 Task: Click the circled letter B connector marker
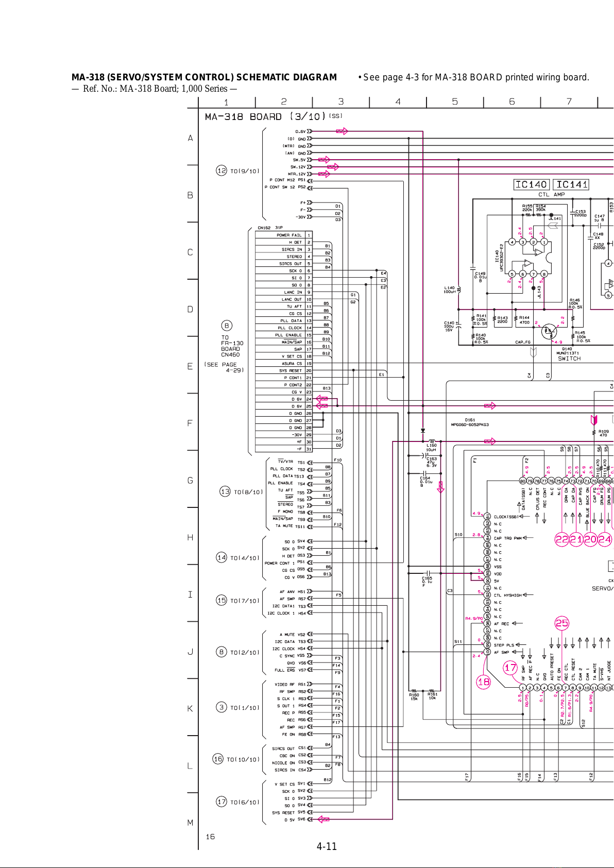coord(227,326)
